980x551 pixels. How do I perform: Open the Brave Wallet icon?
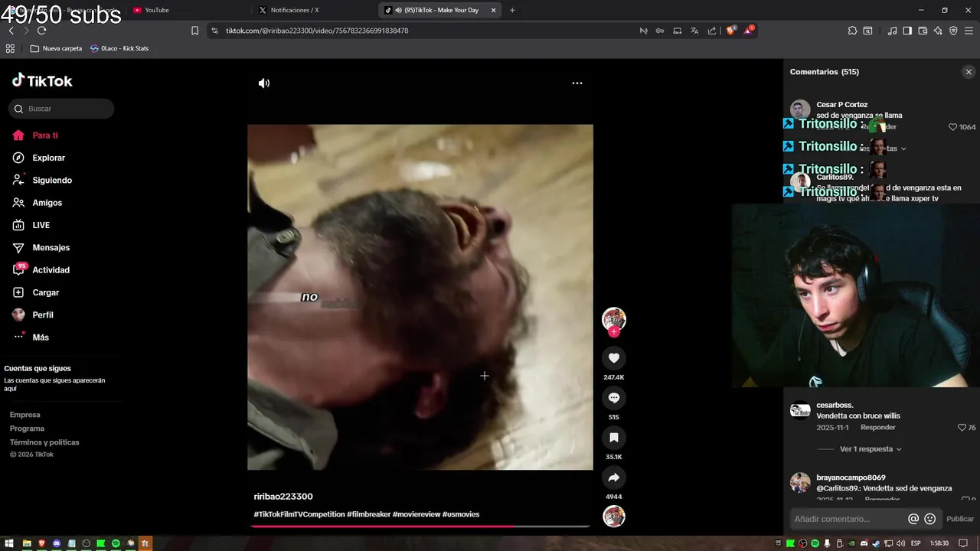(x=923, y=31)
